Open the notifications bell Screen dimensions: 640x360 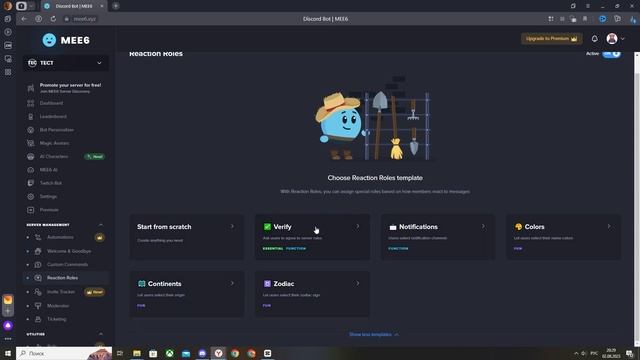tap(594, 39)
